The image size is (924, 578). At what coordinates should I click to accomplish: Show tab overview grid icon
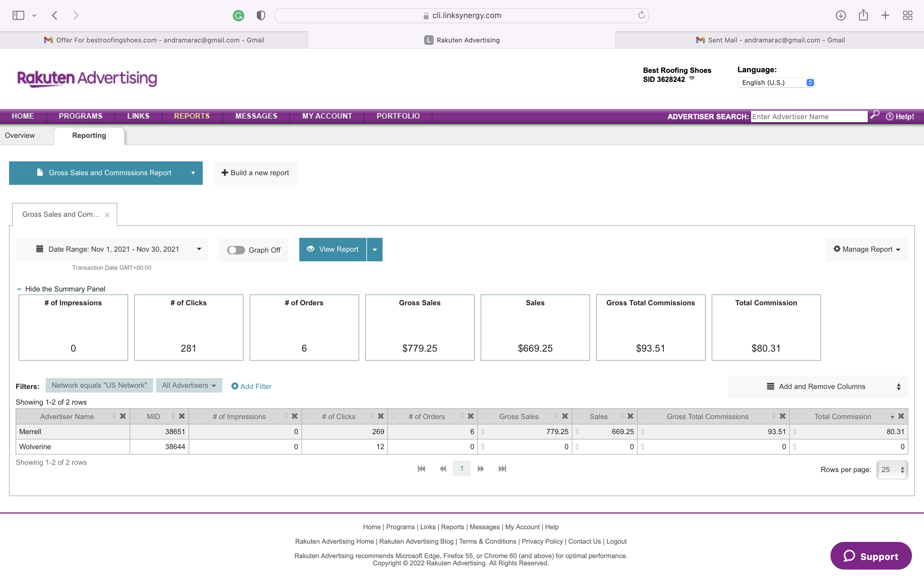[x=907, y=15]
